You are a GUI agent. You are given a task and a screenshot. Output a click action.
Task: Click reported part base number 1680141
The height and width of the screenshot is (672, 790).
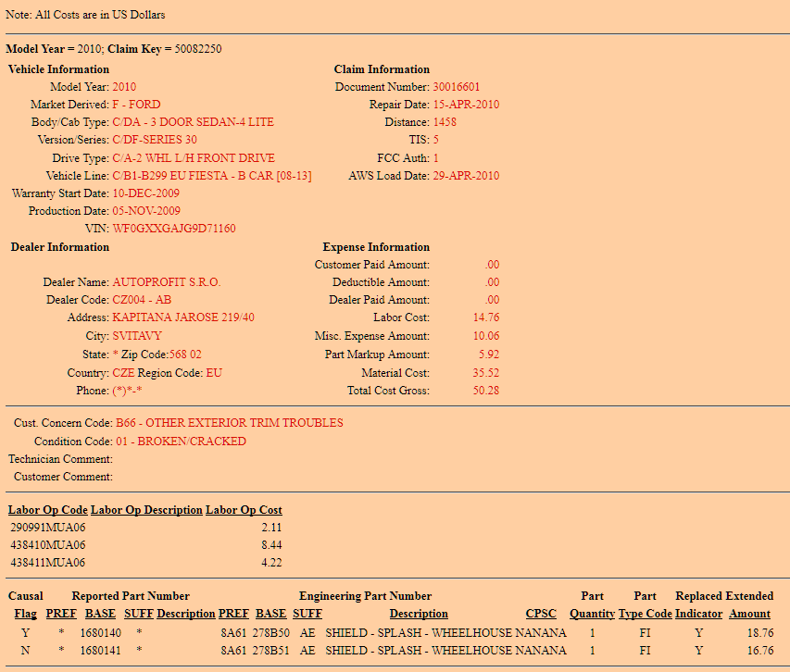(x=101, y=651)
